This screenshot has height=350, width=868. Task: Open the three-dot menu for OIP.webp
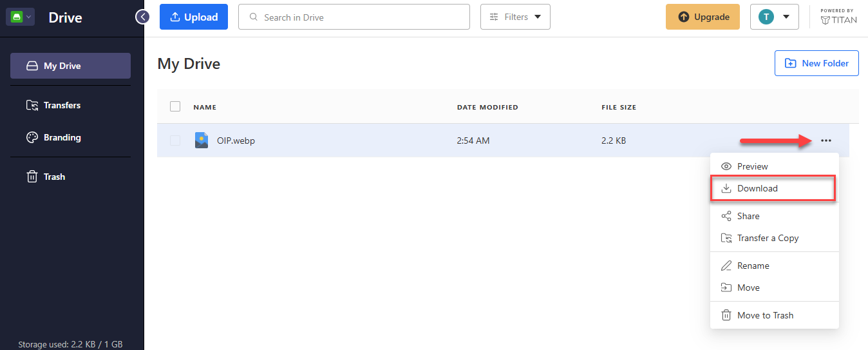[826, 141]
